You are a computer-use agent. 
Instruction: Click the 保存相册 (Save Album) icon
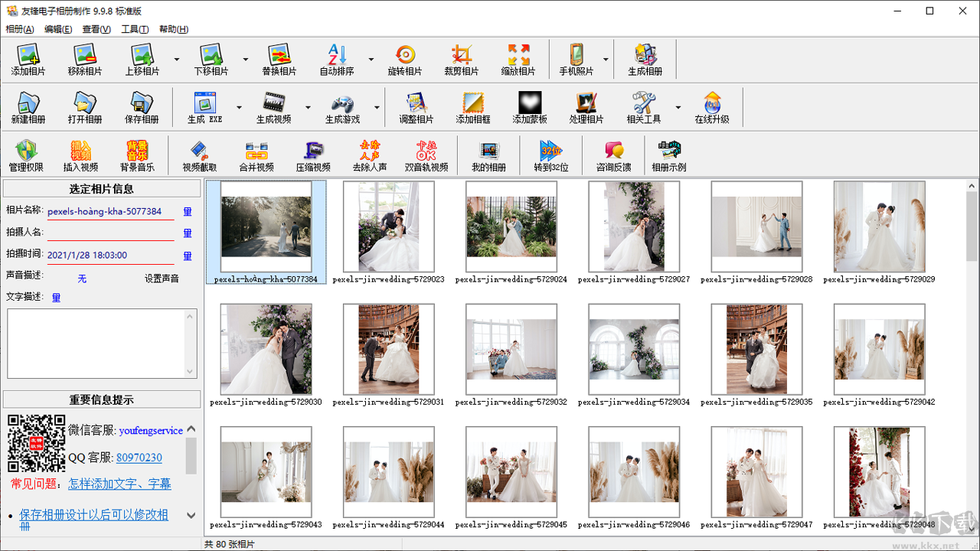tap(142, 108)
